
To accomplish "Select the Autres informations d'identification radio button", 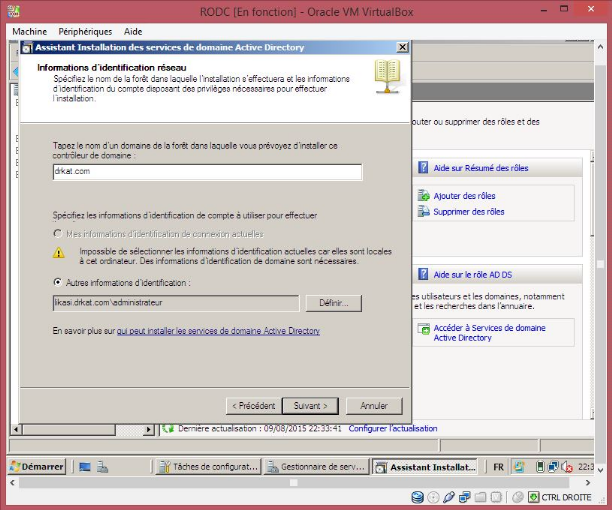I will pos(56,283).
